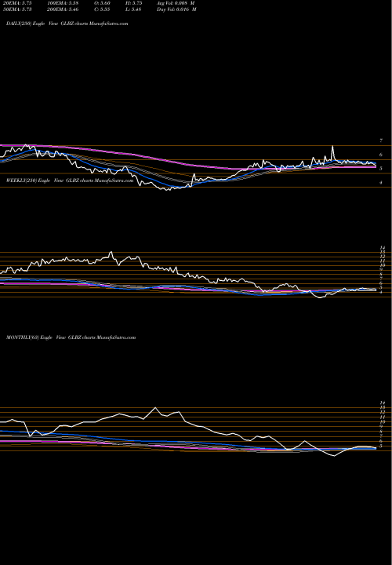Click the 20EMA value text

tap(16, 3)
